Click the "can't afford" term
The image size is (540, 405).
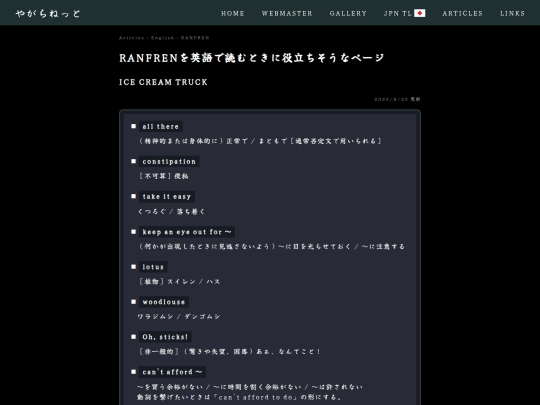tap(172, 372)
